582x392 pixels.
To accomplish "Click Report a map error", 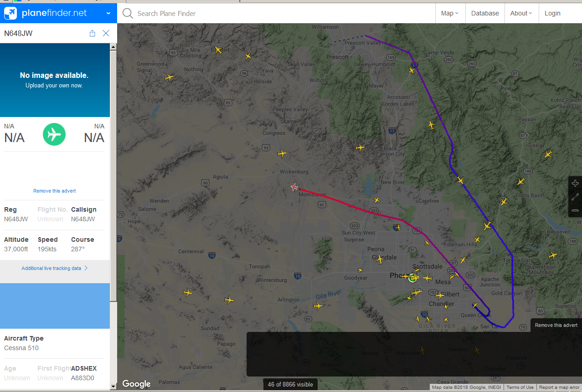I will click(x=559, y=387).
